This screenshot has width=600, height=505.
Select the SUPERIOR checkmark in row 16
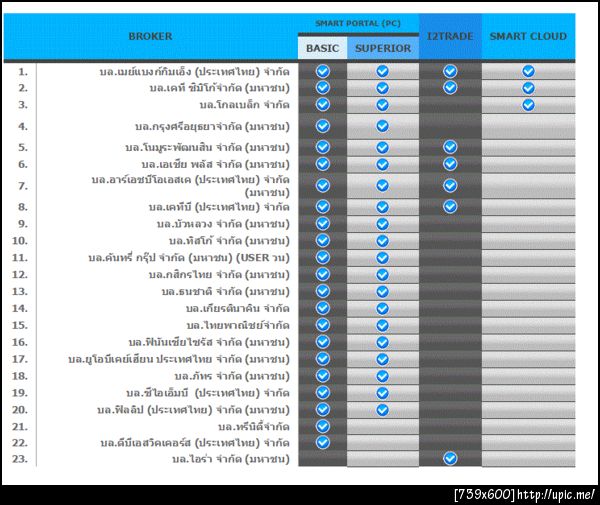point(382,342)
